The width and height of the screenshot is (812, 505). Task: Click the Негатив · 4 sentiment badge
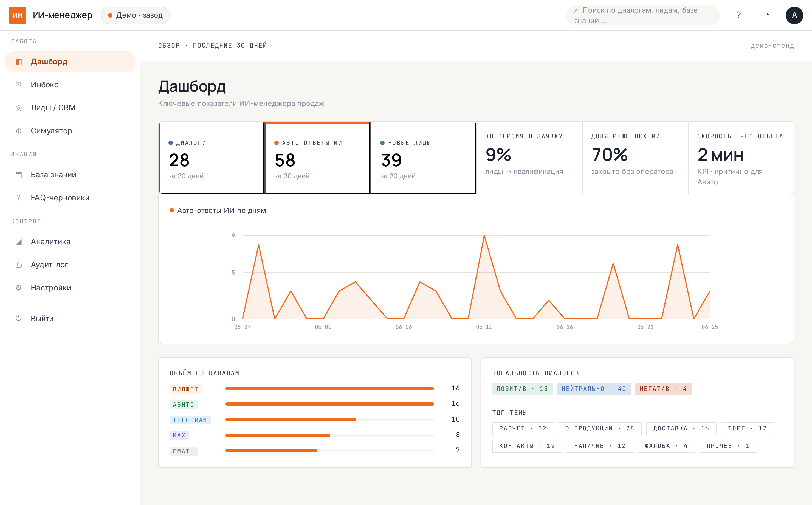click(x=663, y=389)
